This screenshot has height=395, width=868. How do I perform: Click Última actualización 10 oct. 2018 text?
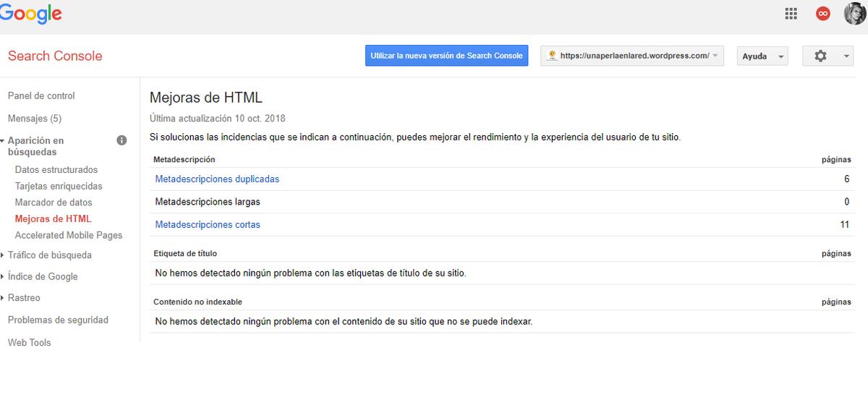(x=218, y=118)
